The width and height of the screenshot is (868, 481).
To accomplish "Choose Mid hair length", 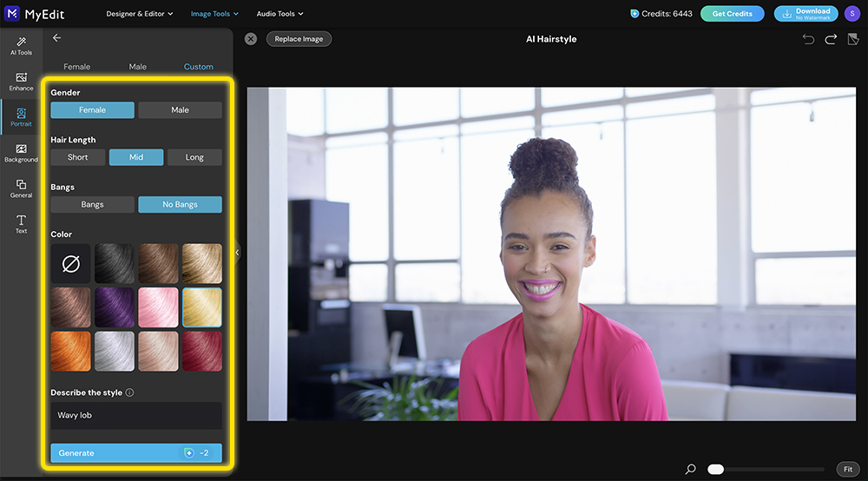I will pyautogui.click(x=136, y=157).
